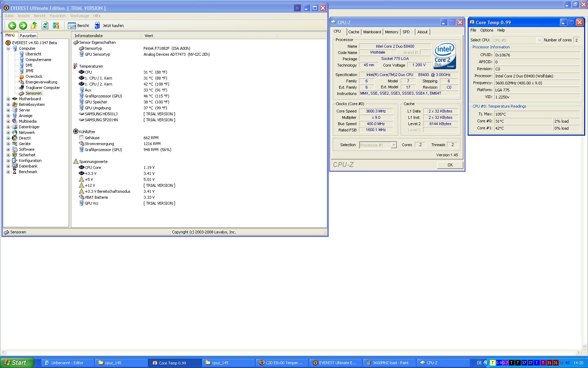Click the Refresh icon in EVEREST toolbar
The height and width of the screenshot is (368, 588).
pos(45,25)
